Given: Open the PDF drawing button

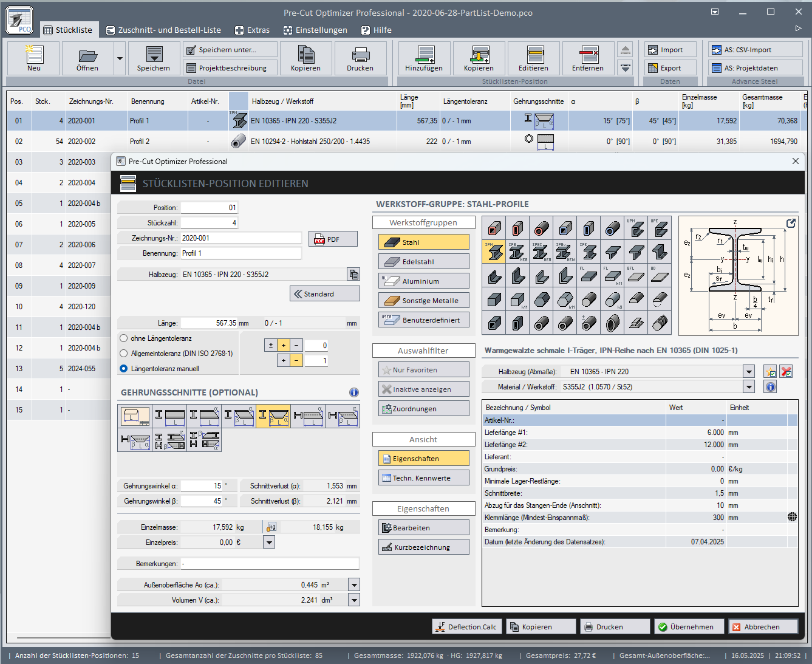Looking at the screenshot, I should tap(333, 239).
